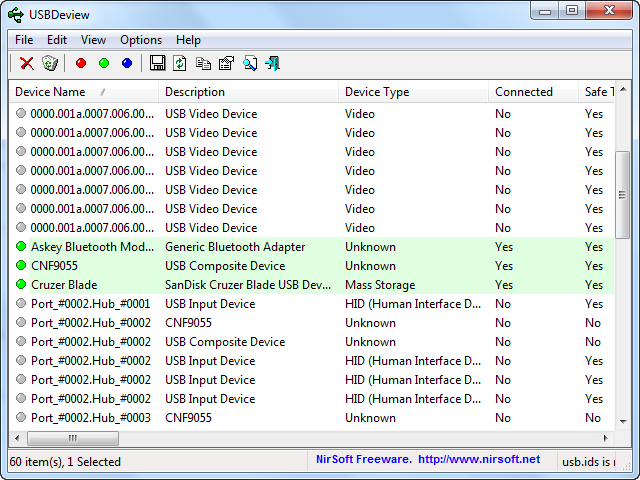This screenshot has height=480, width=640.
Task: Click the gray dot beside Port_#0002.Hub_#0003
Action: [21, 417]
